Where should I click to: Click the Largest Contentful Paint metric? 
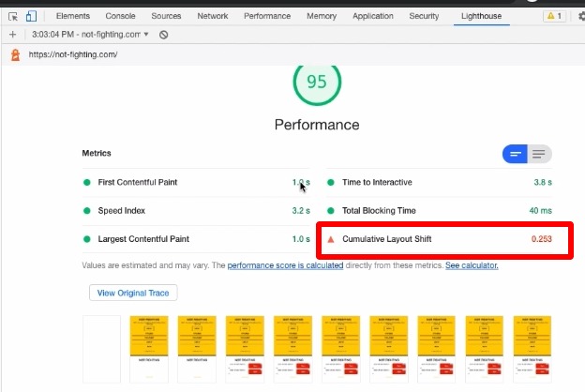[x=196, y=239]
